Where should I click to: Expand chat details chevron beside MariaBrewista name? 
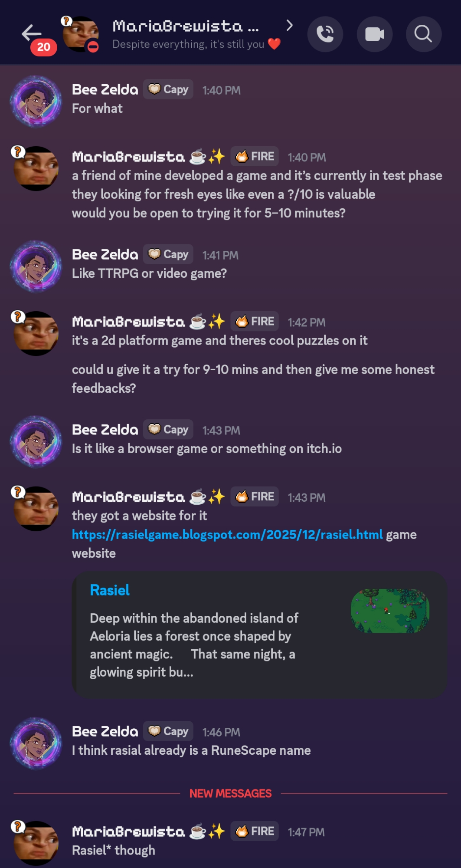(x=289, y=26)
